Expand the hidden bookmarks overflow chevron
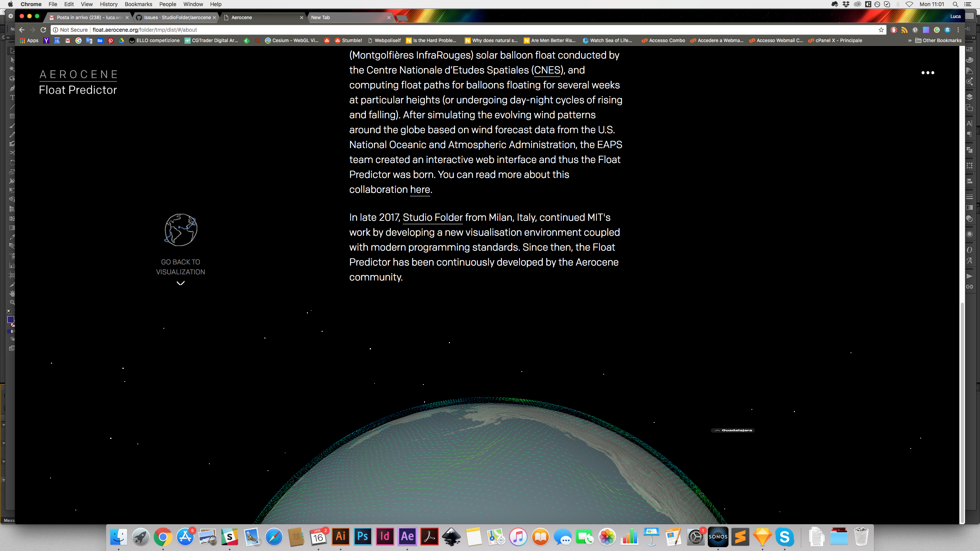Viewport: 980px width, 551px height. pyautogui.click(x=910, y=41)
